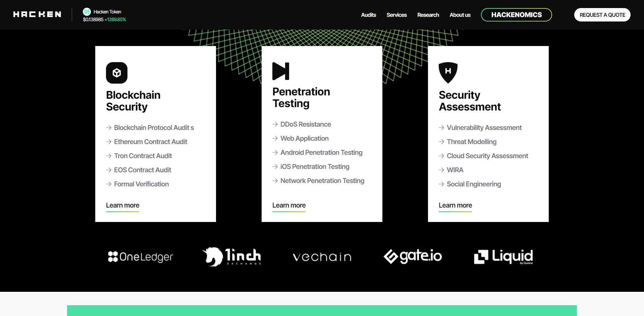Open the Social Engineering link
The height and width of the screenshot is (316, 644).
coord(474,184)
